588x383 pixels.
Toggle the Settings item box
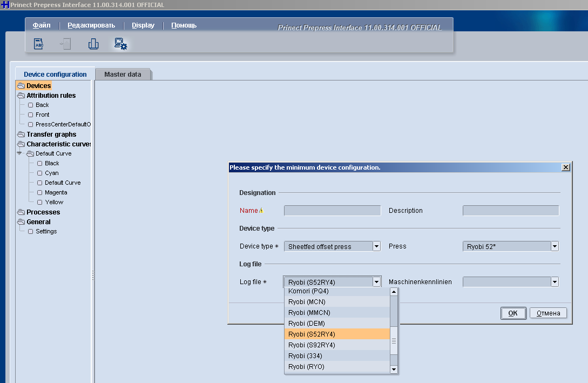point(30,231)
